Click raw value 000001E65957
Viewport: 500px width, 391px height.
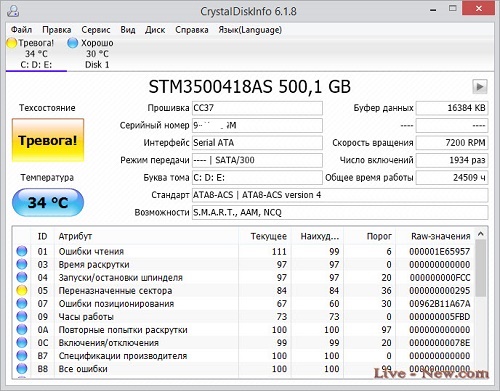tap(440, 251)
